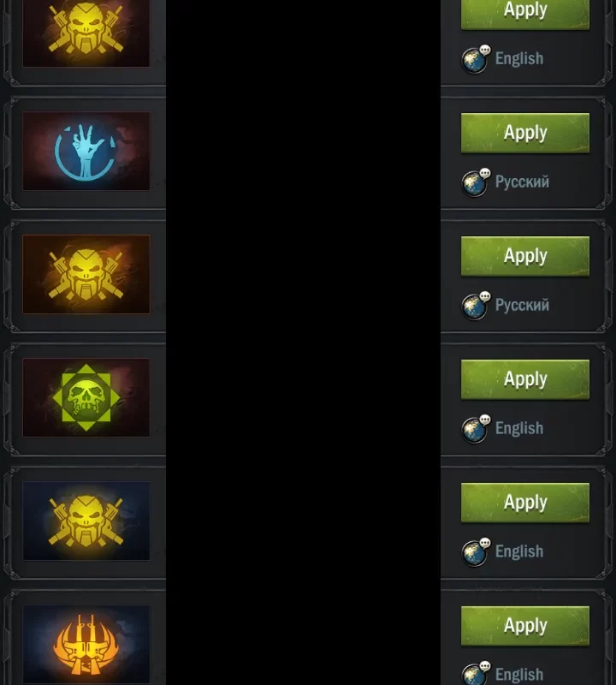Select the green skull diamond clan emblem

point(86,397)
